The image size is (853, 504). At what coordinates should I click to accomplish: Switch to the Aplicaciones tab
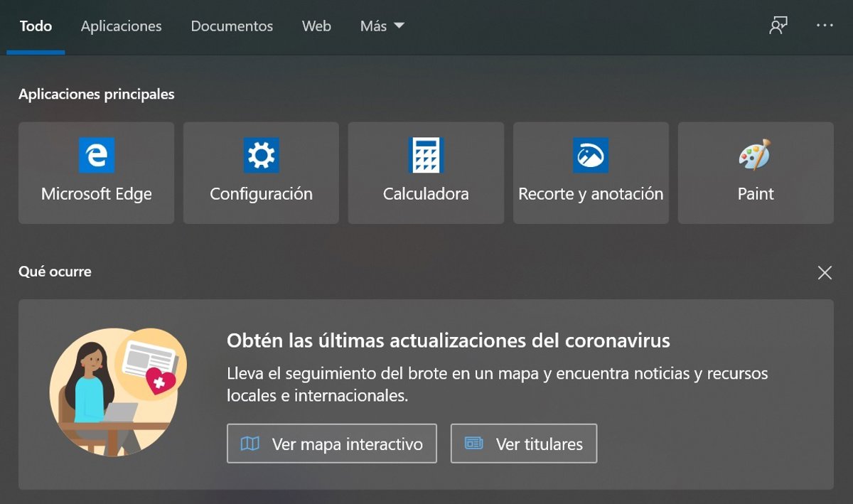point(121,26)
